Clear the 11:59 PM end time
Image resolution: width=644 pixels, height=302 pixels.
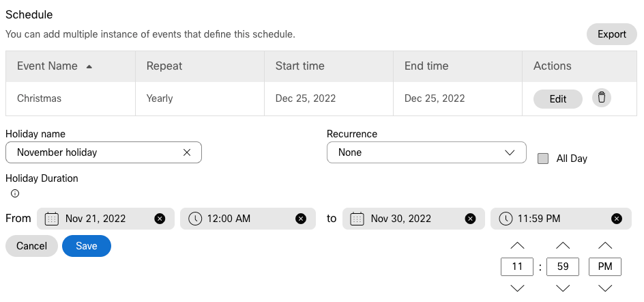coord(617,219)
